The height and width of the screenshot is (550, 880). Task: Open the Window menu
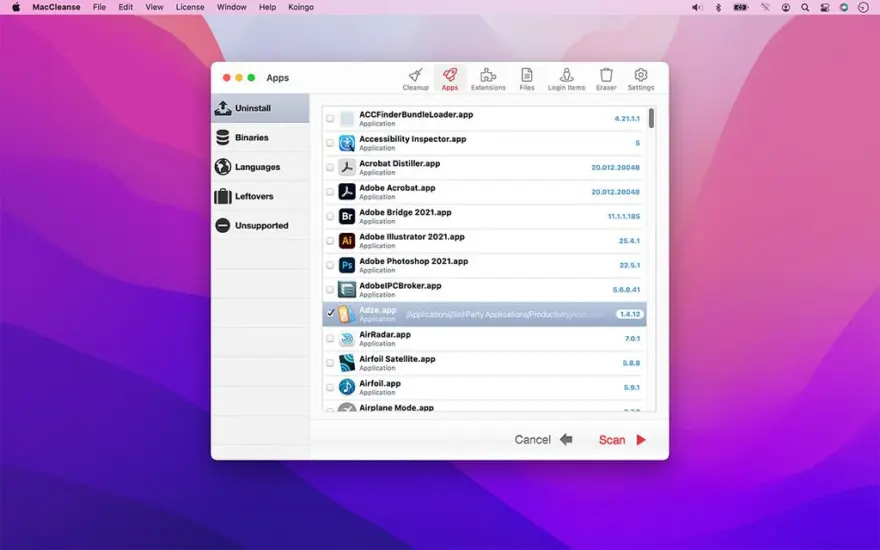pos(232,7)
